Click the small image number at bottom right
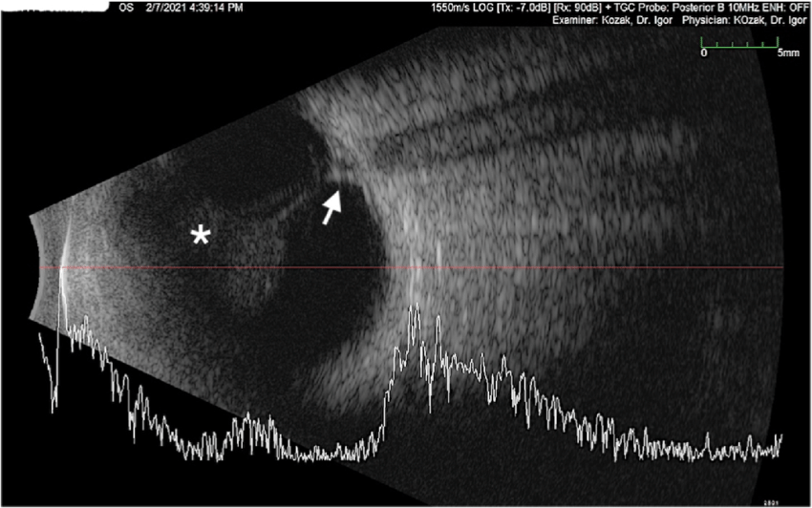This screenshot has height=508, width=812. (x=771, y=502)
